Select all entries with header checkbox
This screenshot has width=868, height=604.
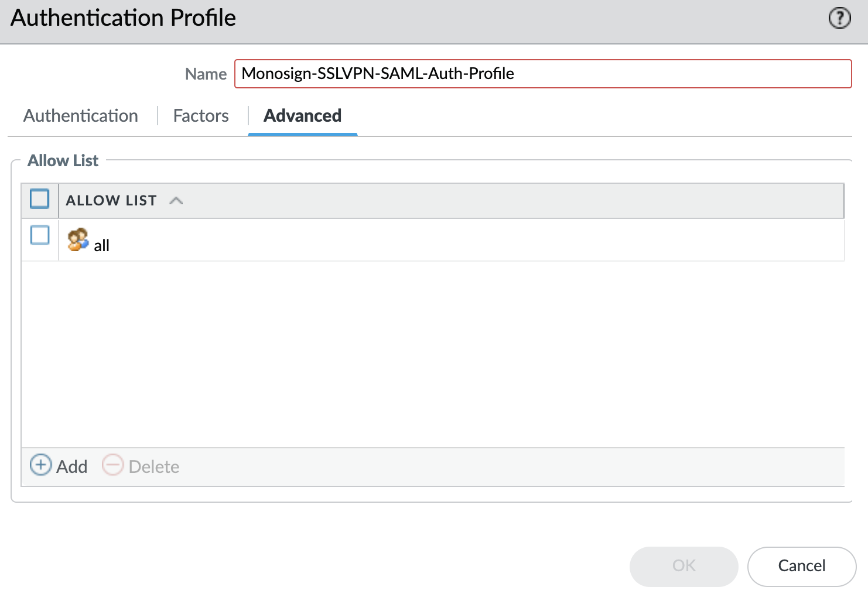(x=40, y=199)
